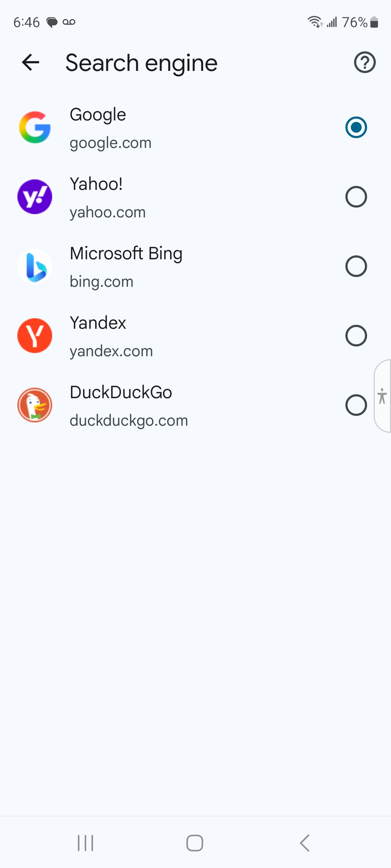
Task: Open recent apps from navigation bar
Action: [85, 843]
